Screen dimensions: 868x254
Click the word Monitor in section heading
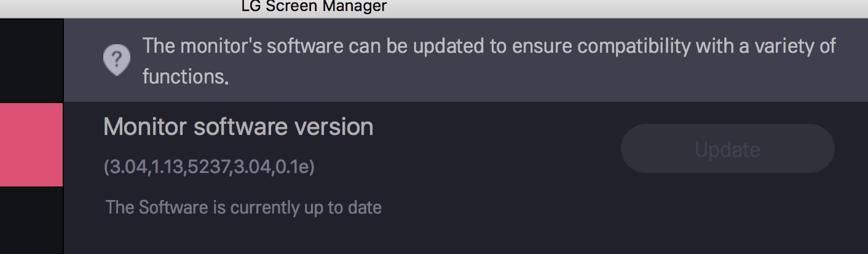point(144,127)
